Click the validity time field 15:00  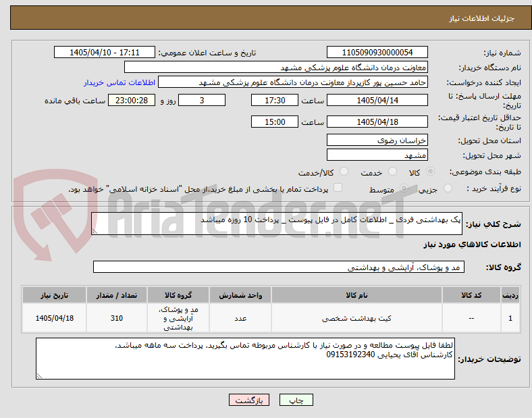point(275,122)
